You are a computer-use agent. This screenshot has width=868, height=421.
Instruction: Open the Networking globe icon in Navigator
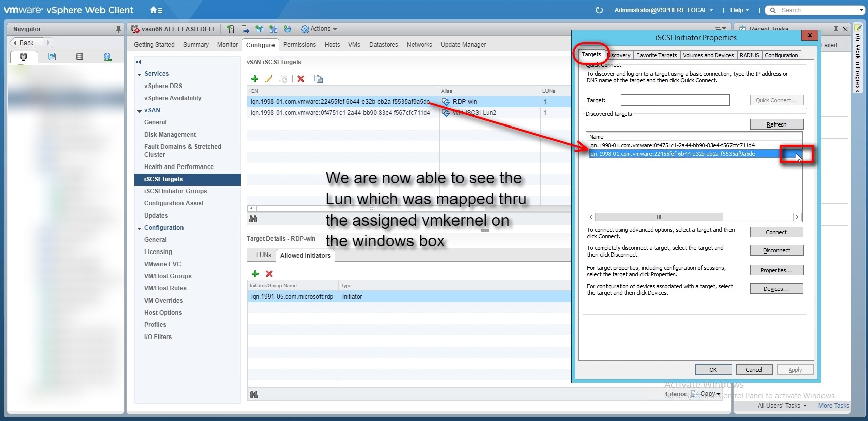click(x=107, y=57)
